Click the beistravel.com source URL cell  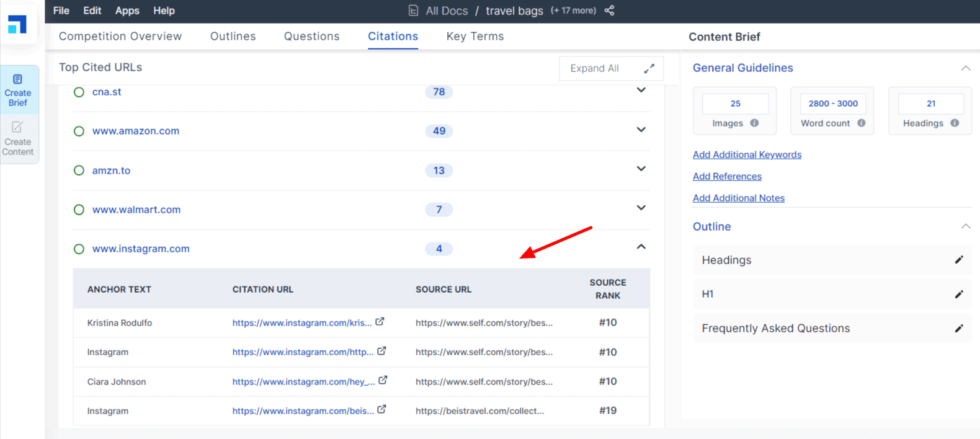point(479,410)
